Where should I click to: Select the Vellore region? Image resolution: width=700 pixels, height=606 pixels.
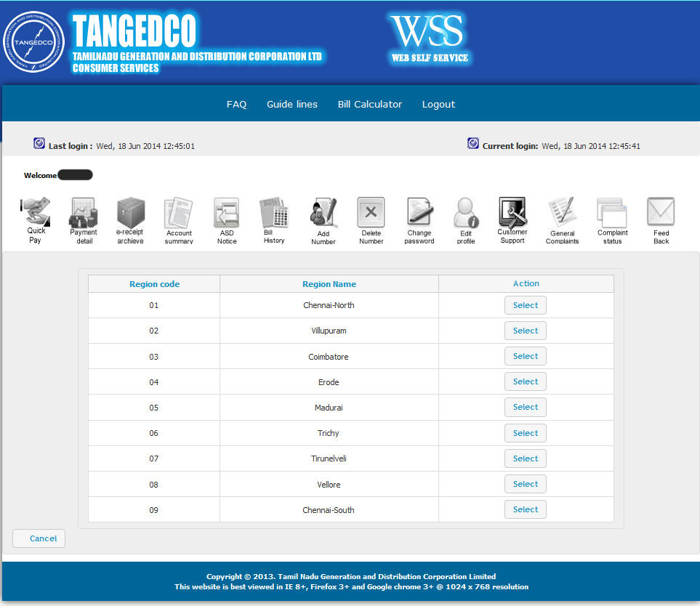[x=526, y=484]
